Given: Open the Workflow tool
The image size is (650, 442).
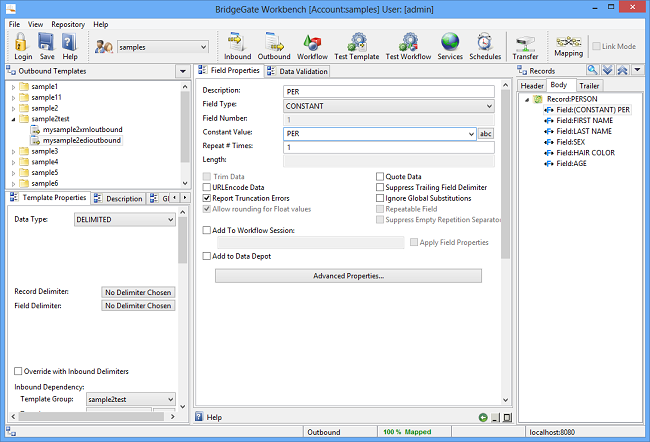Looking at the screenshot, I should pos(312,46).
